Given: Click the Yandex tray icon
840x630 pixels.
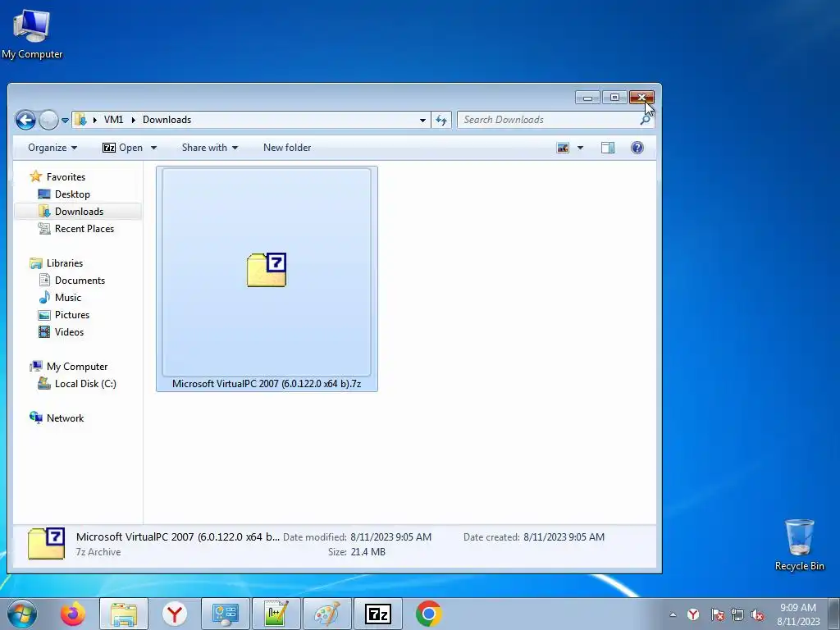Looking at the screenshot, I should click(x=693, y=614).
